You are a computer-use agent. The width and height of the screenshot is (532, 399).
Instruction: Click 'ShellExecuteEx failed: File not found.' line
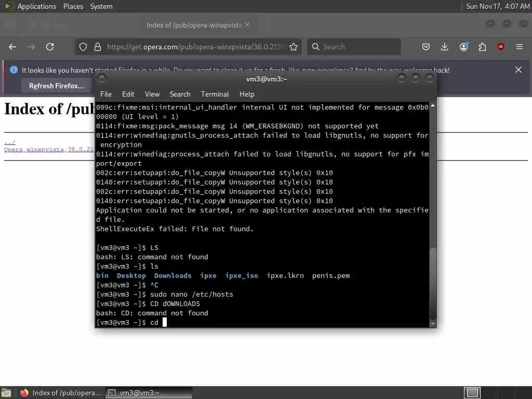pos(175,229)
